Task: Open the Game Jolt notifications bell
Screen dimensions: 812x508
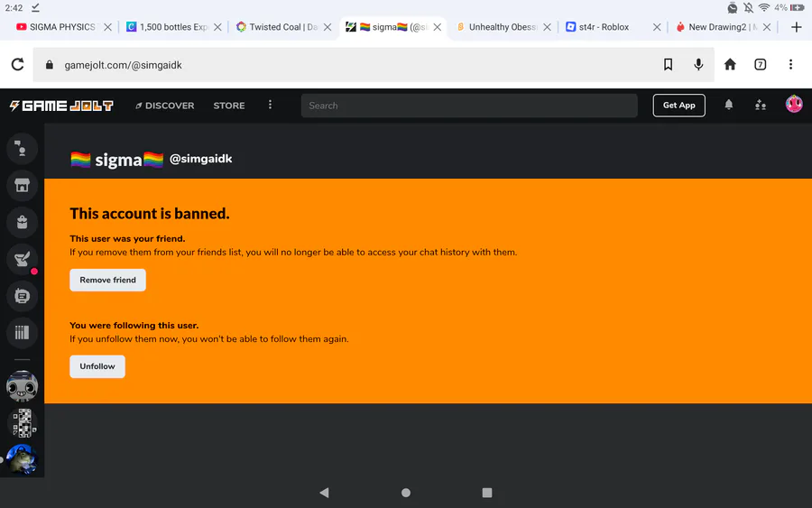Action: tap(729, 106)
